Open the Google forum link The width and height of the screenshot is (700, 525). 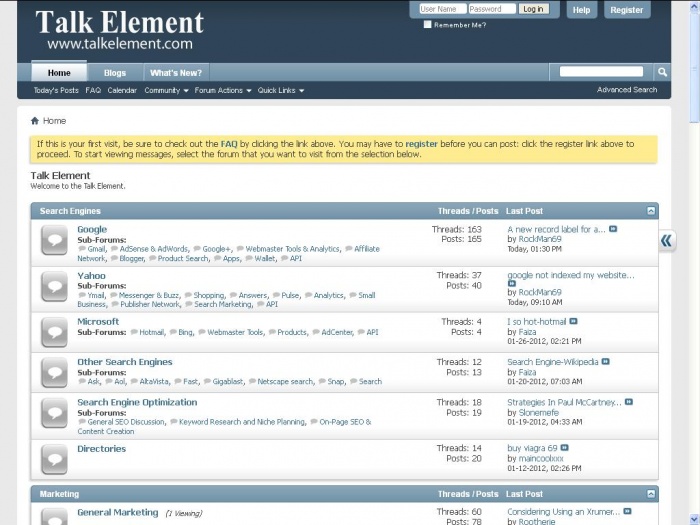[x=92, y=229]
